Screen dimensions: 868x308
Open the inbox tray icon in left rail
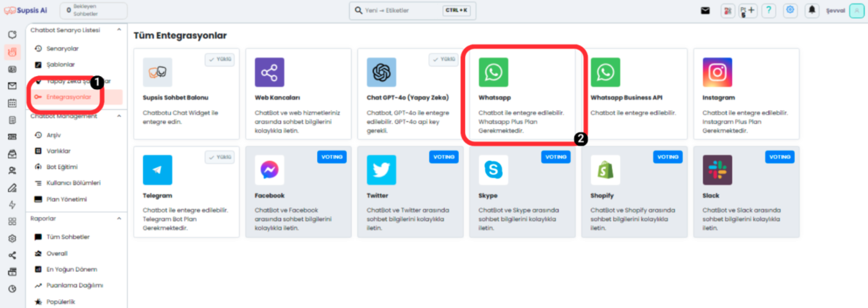point(12,154)
